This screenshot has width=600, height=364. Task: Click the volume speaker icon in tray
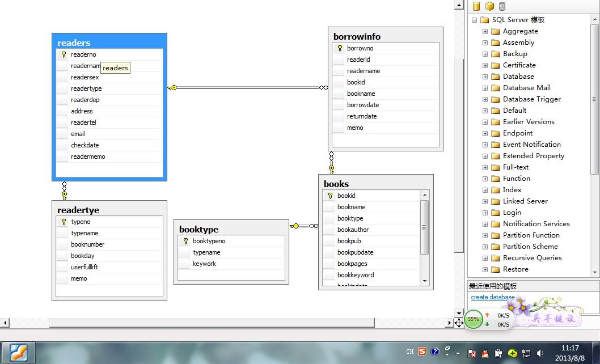tap(540, 353)
